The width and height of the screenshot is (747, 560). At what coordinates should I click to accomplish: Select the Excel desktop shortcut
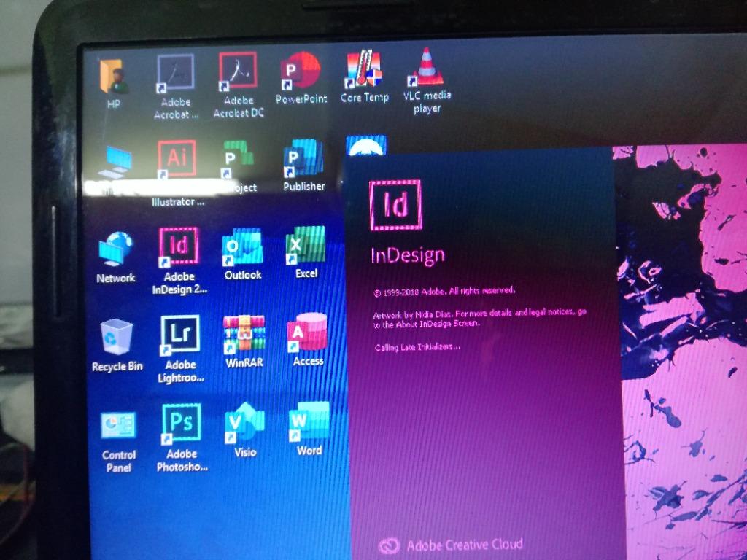306,246
